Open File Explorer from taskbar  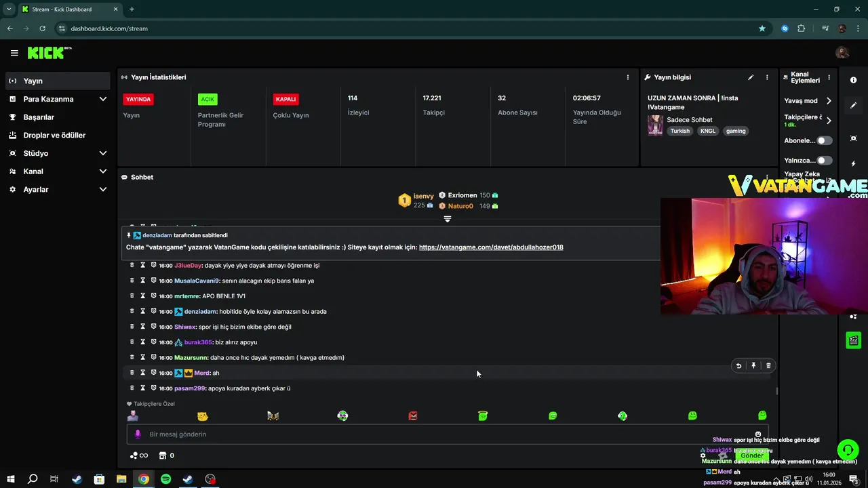pyautogui.click(x=121, y=479)
